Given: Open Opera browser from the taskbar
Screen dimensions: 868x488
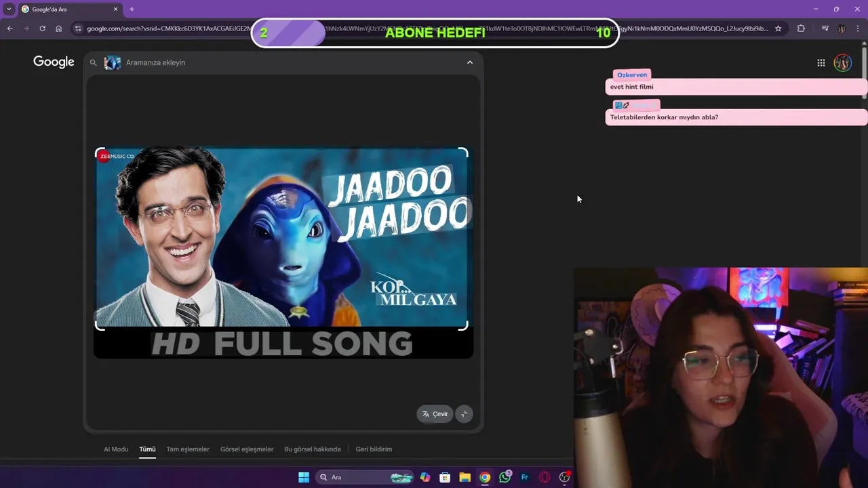Looking at the screenshot, I should 545,477.
